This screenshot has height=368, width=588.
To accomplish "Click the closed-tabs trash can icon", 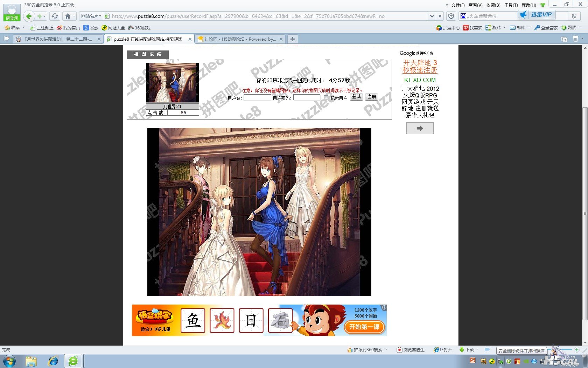I will (x=575, y=39).
